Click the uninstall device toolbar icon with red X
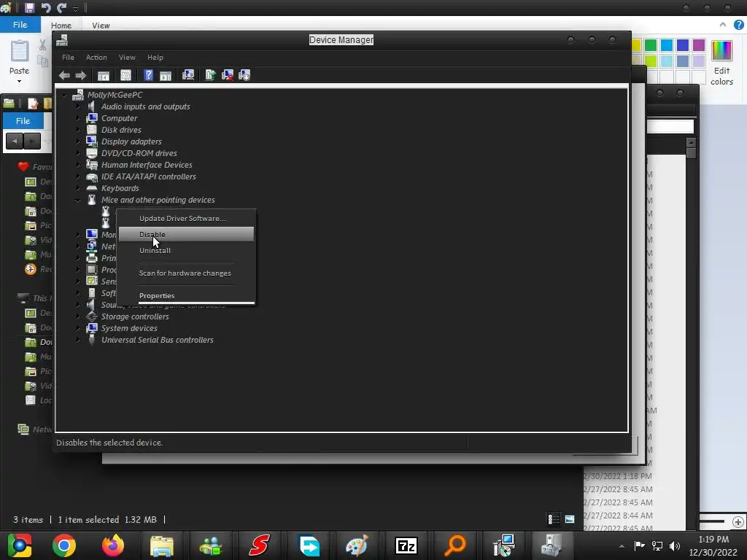The image size is (747, 560). pyautogui.click(x=228, y=75)
